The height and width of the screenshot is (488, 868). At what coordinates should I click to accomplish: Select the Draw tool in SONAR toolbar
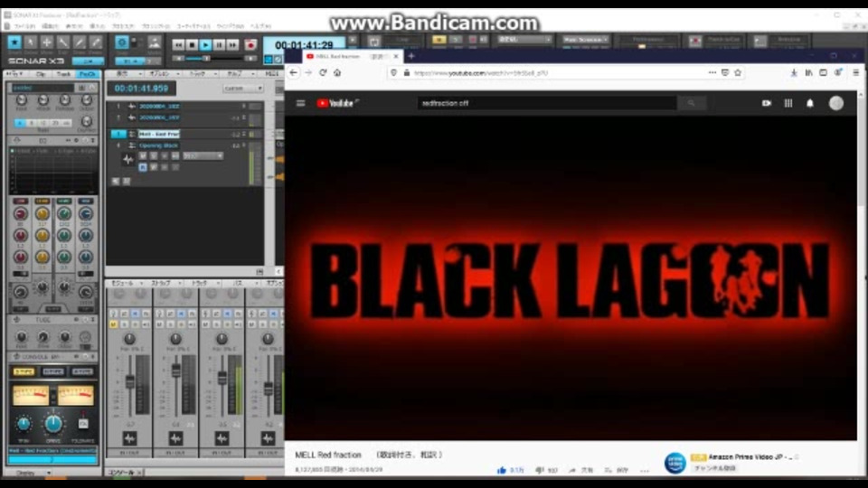click(x=80, y=42)
